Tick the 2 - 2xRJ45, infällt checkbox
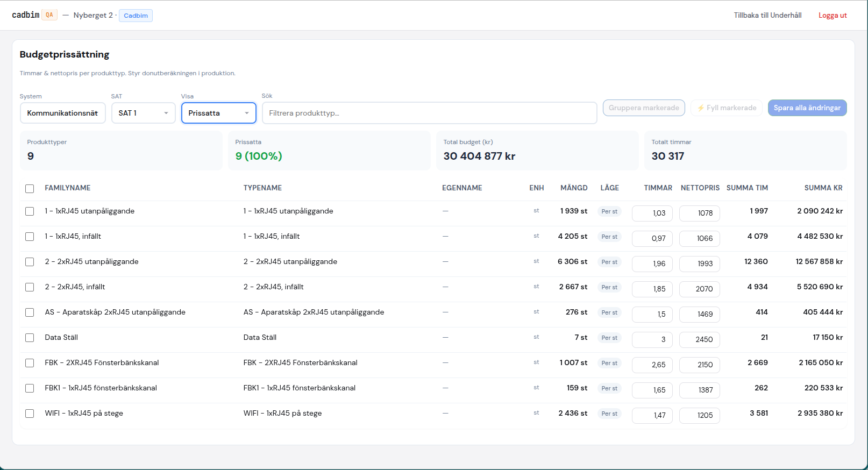 coord(30,287)
